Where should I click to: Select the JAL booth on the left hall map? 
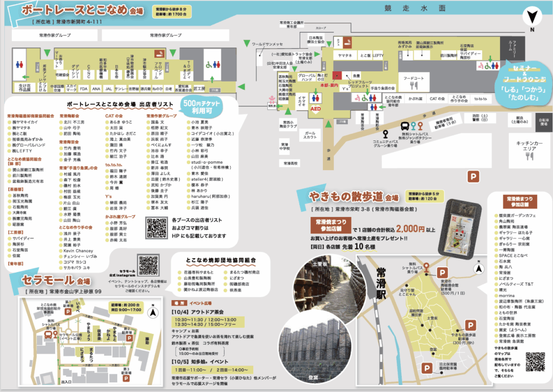point(109,89)
